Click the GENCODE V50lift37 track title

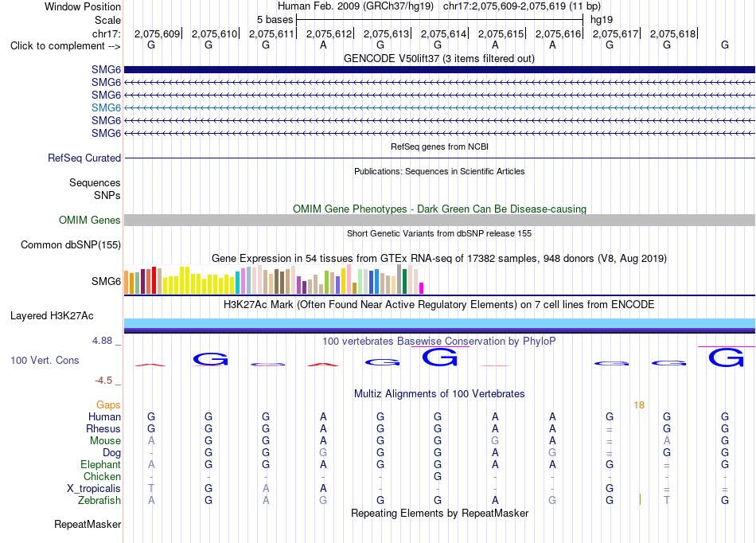(438, 58)
